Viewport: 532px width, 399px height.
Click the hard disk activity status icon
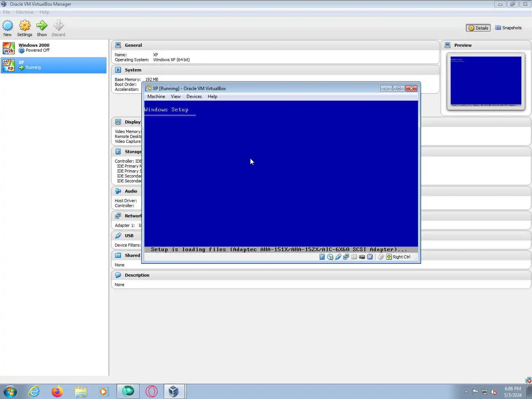pos(322,257)
